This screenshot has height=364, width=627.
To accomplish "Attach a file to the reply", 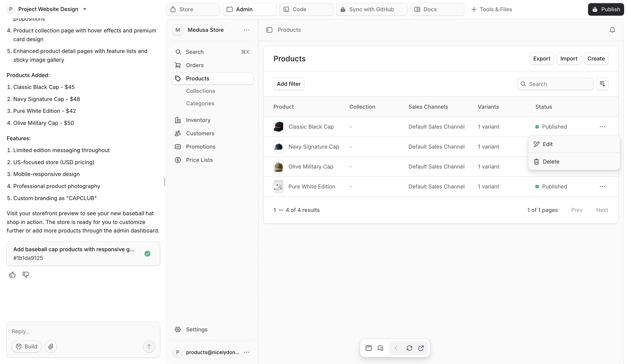I will coord(51,346).
